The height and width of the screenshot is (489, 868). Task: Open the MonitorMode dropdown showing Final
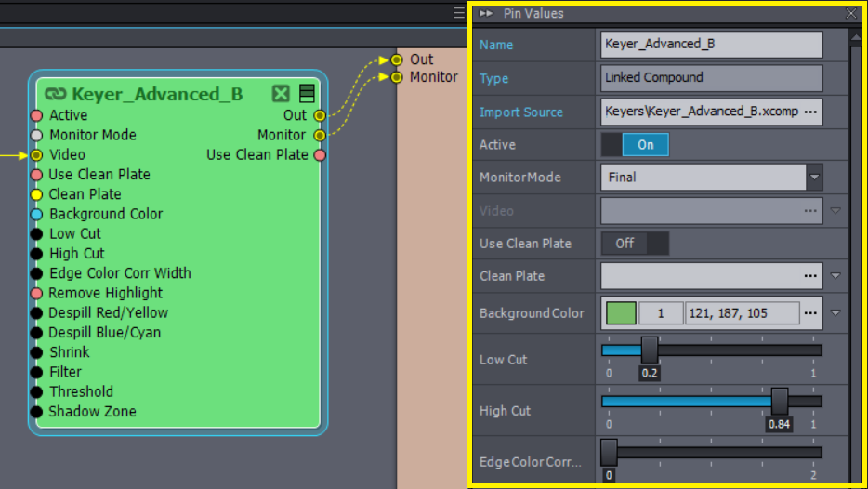coord(814,178)
